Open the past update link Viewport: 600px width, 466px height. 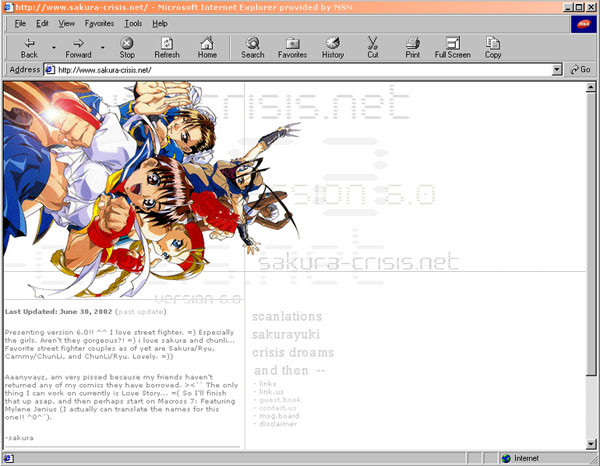[x=140, y=312]
